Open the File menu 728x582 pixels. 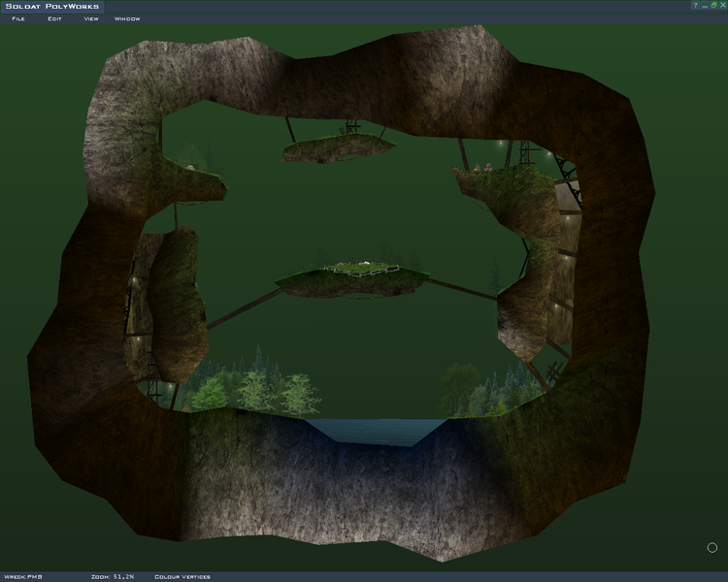18,18
